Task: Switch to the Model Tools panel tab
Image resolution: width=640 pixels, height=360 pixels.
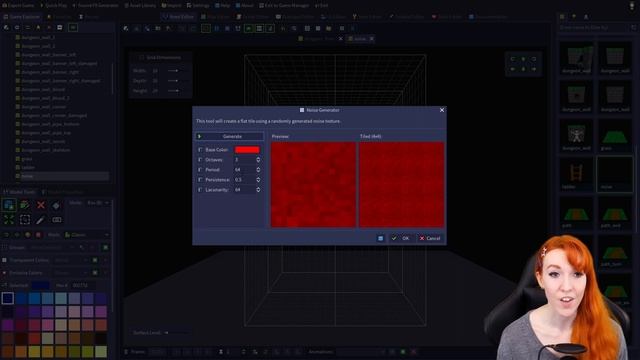Action: pyautogui.click(x=20, y=192)
